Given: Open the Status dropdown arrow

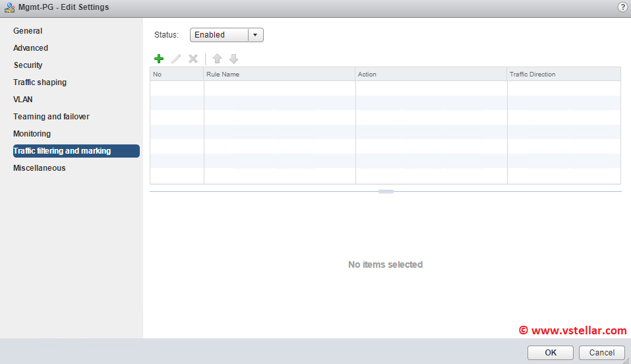Looking at the screenshot, I should click(x=255, y=35).
